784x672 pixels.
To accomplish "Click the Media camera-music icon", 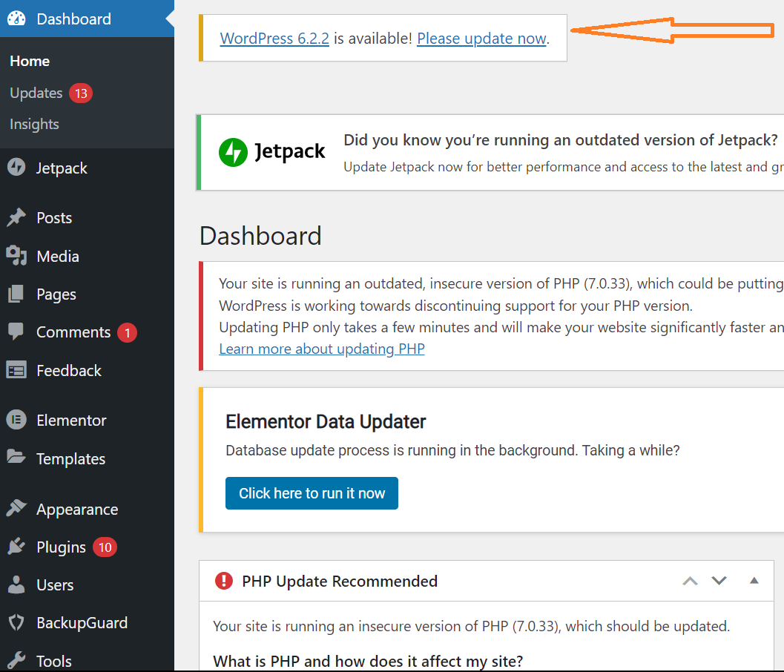I will pyautogui.click(x=16, y=256).
